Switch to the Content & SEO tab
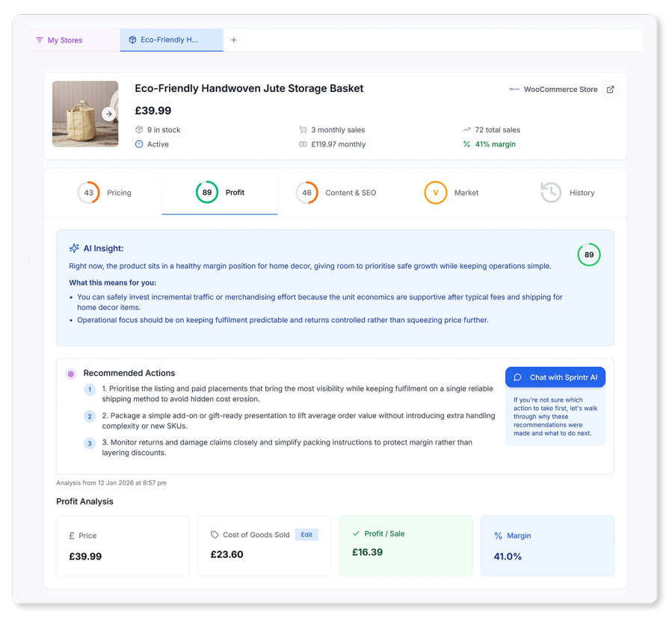Image resolution: width=672 pixels, height=620 pixels. point(336,193)
